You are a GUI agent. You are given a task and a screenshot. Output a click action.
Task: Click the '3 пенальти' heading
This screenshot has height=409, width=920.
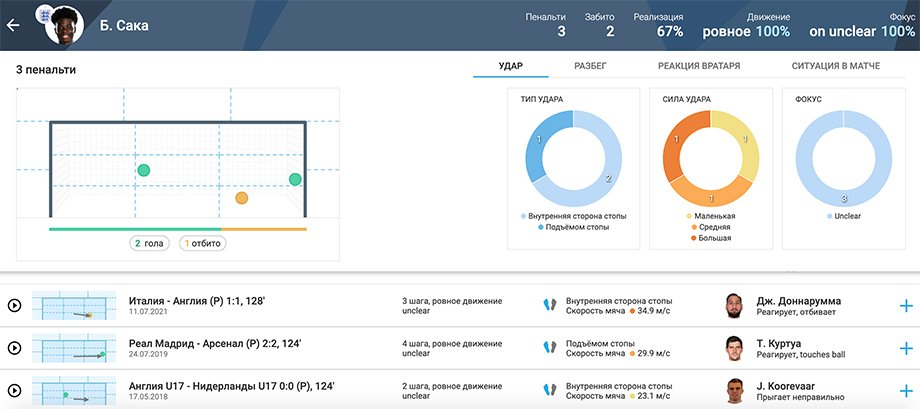46,70
